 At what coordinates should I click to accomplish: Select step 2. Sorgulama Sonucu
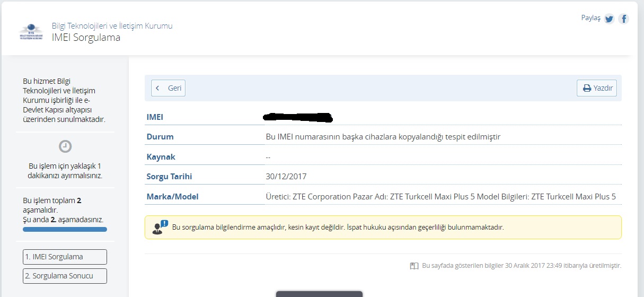tap(65, 276)
